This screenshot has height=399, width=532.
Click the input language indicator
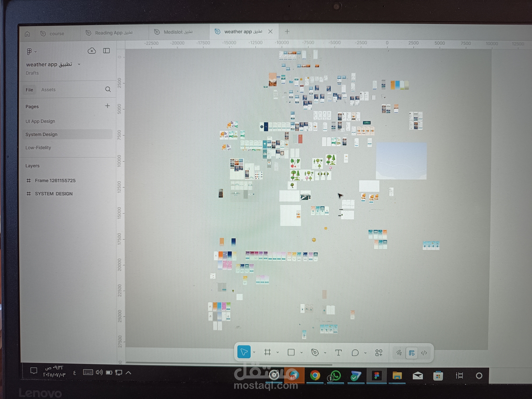(75, 373)
